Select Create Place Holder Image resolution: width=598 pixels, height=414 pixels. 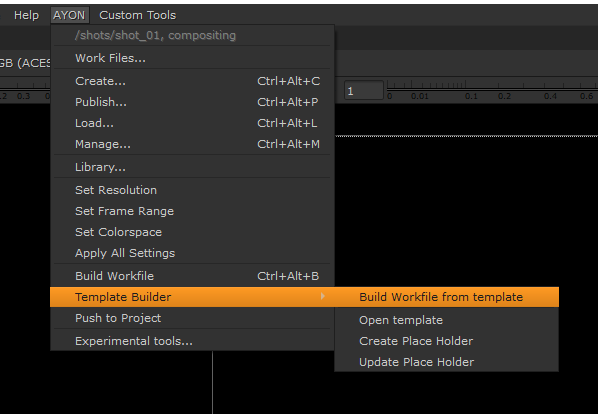click(x=447, y=341)
